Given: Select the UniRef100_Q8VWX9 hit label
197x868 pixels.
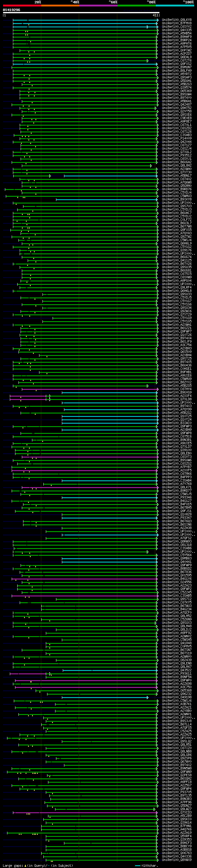Looking at the screenshot, I should pos(177,860).
